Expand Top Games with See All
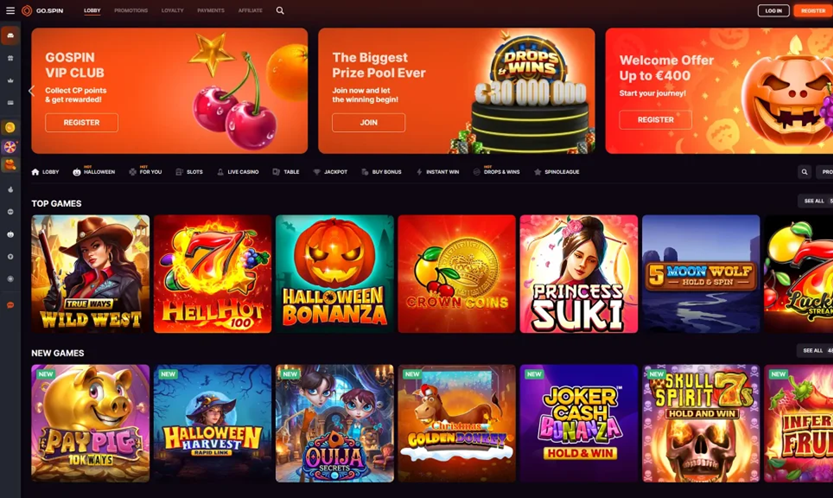The width and height of the screenshot is (833, 498). point(813,201)
